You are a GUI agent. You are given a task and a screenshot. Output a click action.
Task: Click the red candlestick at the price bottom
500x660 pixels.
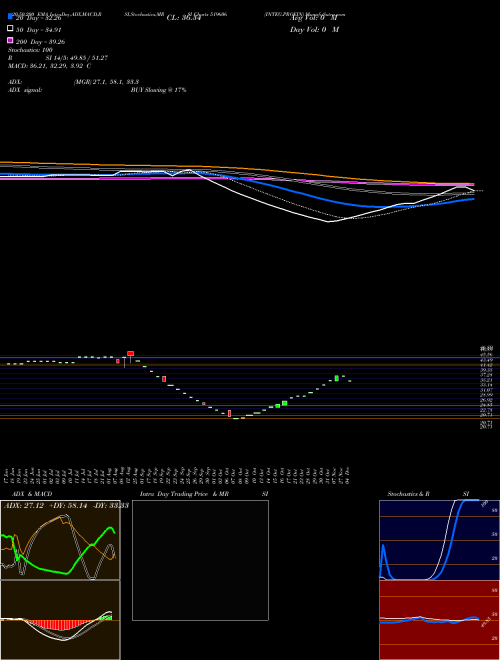[x=229, y=413]
